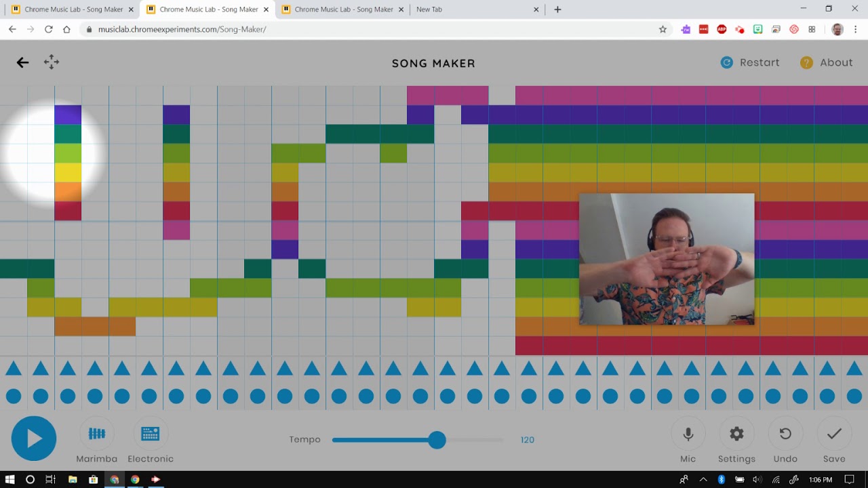Adjust the Tempo slider handle
868x488 pixels.
(x=437, y=440)
